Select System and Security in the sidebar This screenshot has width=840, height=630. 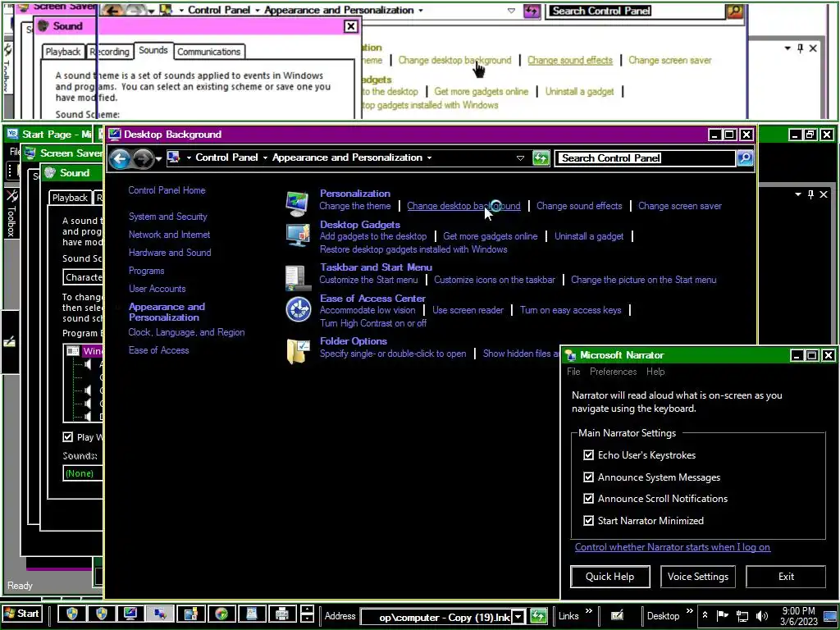167,217
